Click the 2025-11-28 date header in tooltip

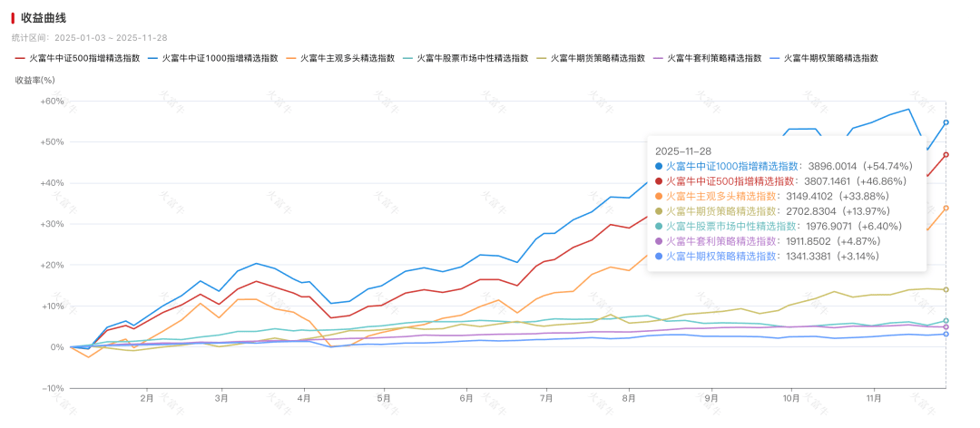click(x=685, y=151)
